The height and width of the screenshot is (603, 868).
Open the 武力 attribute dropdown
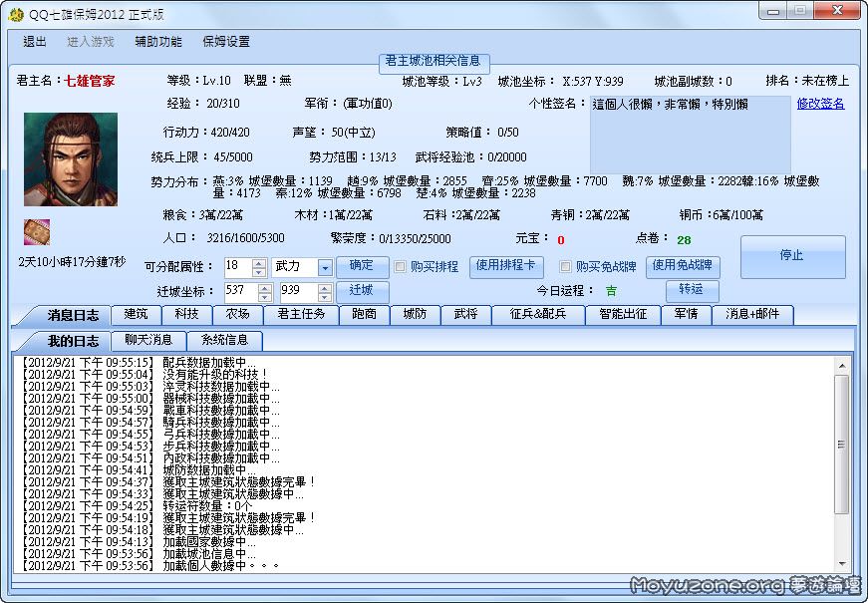pyautogui.click(x=325, y=267)
